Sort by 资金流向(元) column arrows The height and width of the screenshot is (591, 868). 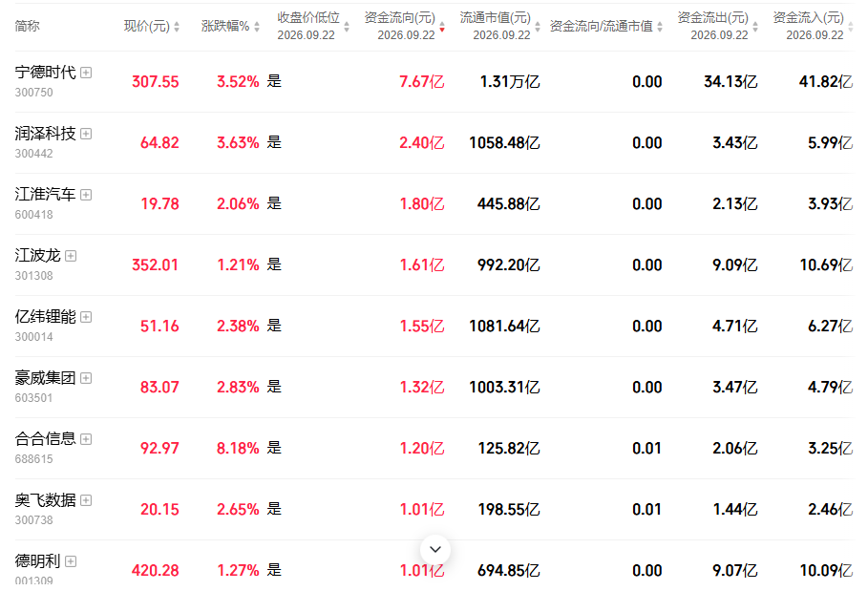442,27
